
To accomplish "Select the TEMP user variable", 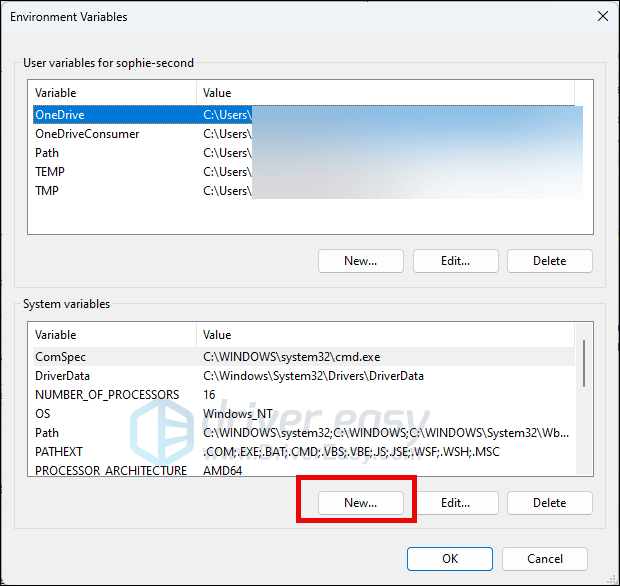I will pos(50,172).
